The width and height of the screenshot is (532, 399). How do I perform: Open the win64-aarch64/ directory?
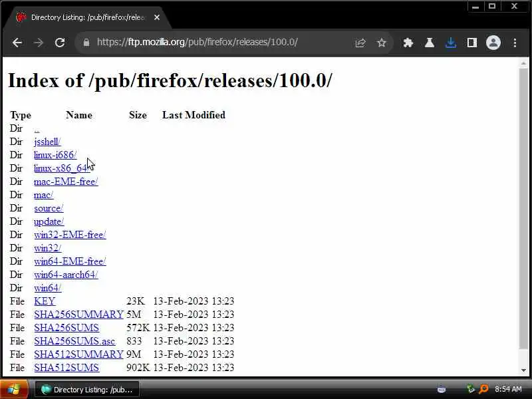[66, 275]
